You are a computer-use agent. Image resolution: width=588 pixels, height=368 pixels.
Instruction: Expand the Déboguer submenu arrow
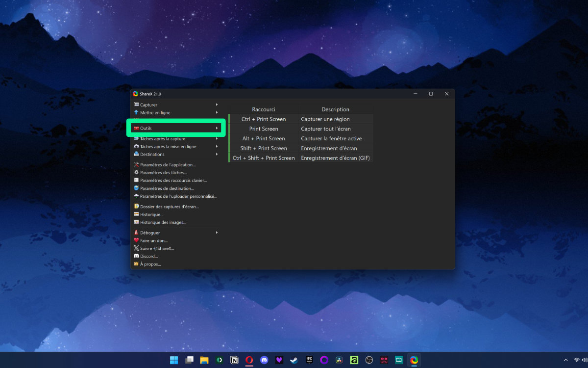[x=217, y=233]
